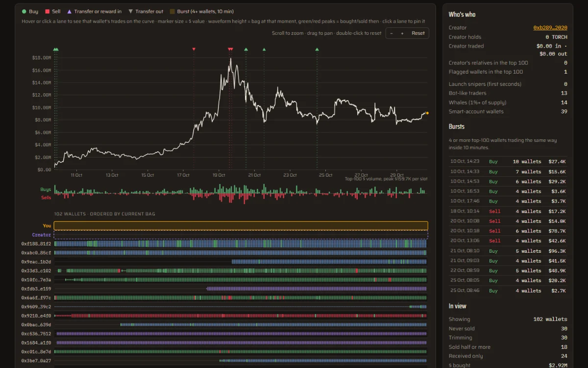Pin wallet lane 0xabc0…86cf

241,253
